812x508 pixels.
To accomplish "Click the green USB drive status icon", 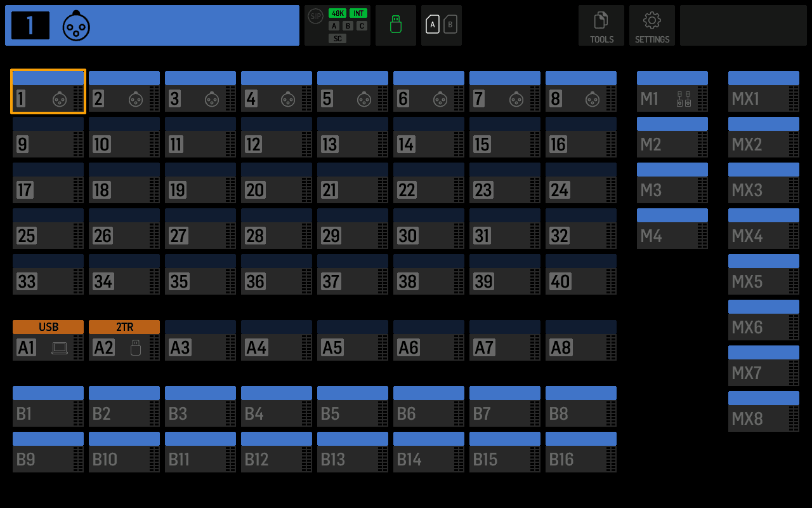I will click(396, 25).
